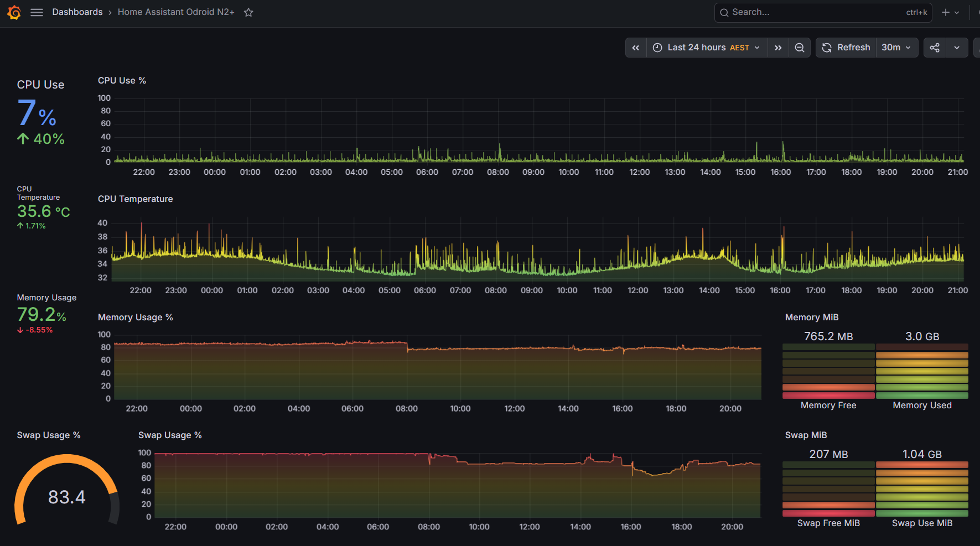Expand the 30m refresh interval dropdown

[x=896, y=48]
